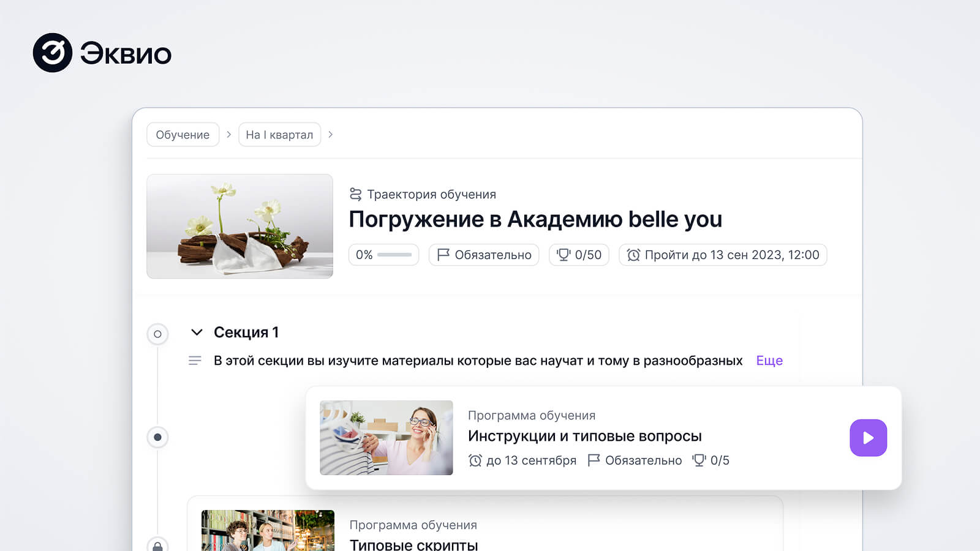Click flag icon in Инструкции card

(594, 460)
